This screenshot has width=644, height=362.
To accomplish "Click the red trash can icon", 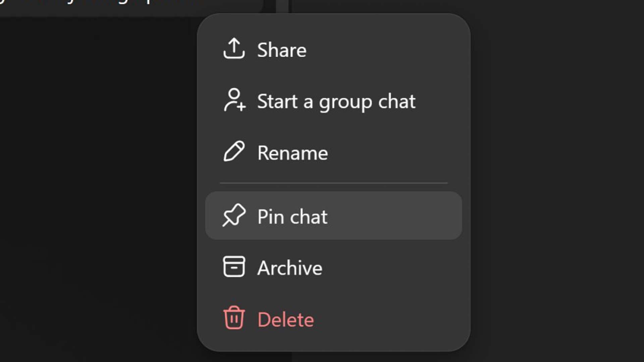I will 234,318.
